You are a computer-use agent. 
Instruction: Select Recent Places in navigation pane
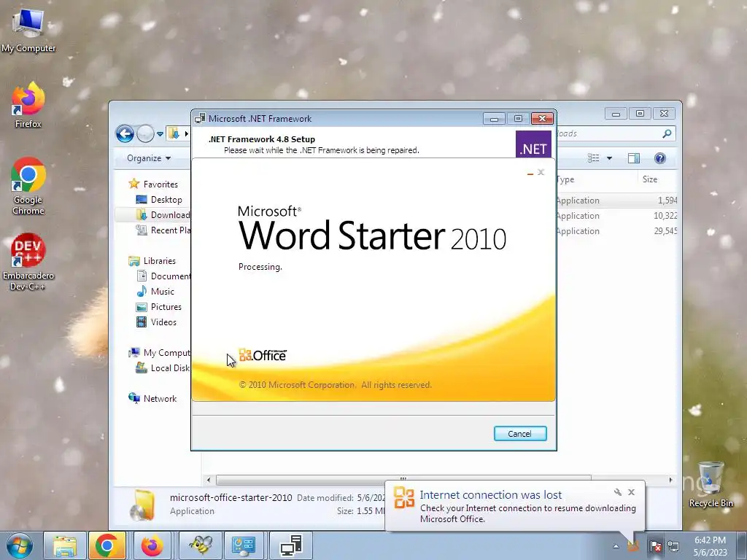163,230
